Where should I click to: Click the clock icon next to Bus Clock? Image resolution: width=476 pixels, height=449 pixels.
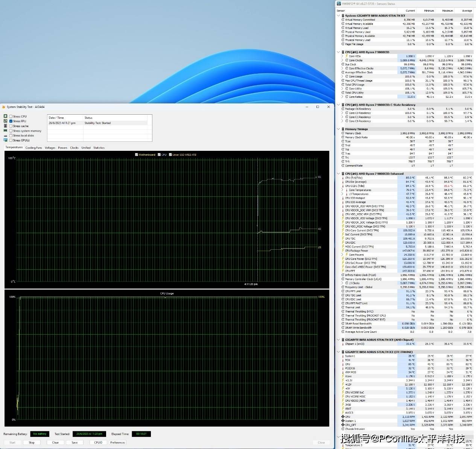[x=343, y=64]
